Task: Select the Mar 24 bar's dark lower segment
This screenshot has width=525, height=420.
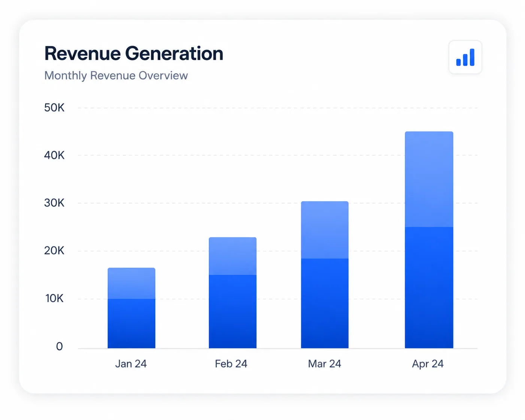Action: coord(325,303)
